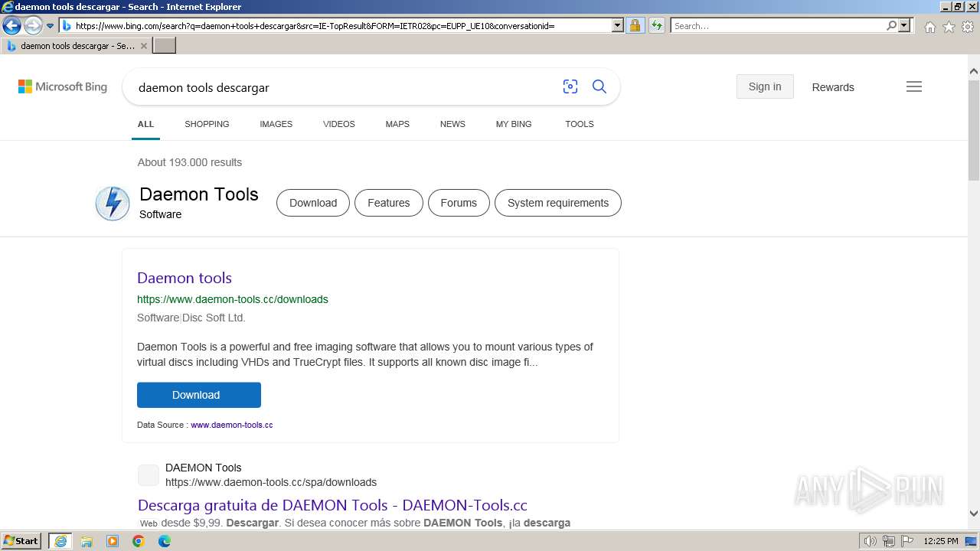Switch to the SHOPPING tab
The height and width of the screenshot is (551, 980).
pos(207,124)
